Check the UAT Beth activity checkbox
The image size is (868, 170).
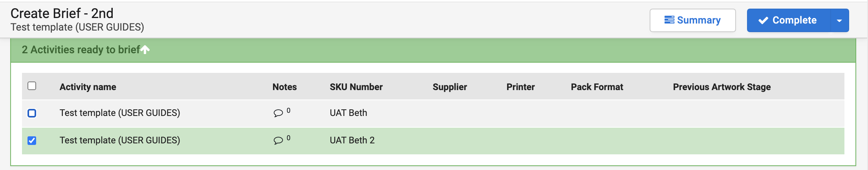[32, 113]
